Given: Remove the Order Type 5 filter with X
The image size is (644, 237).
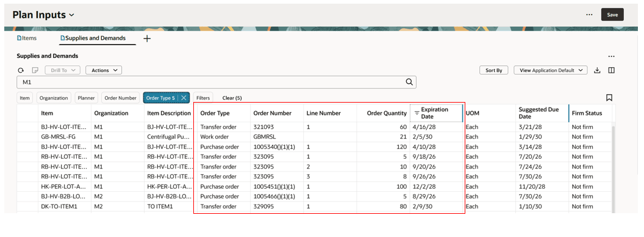Looking at the screenshot, I should tap(184, 98).
